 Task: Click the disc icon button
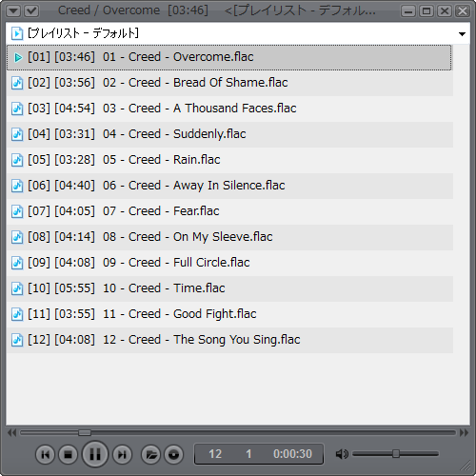pos(173,454)
